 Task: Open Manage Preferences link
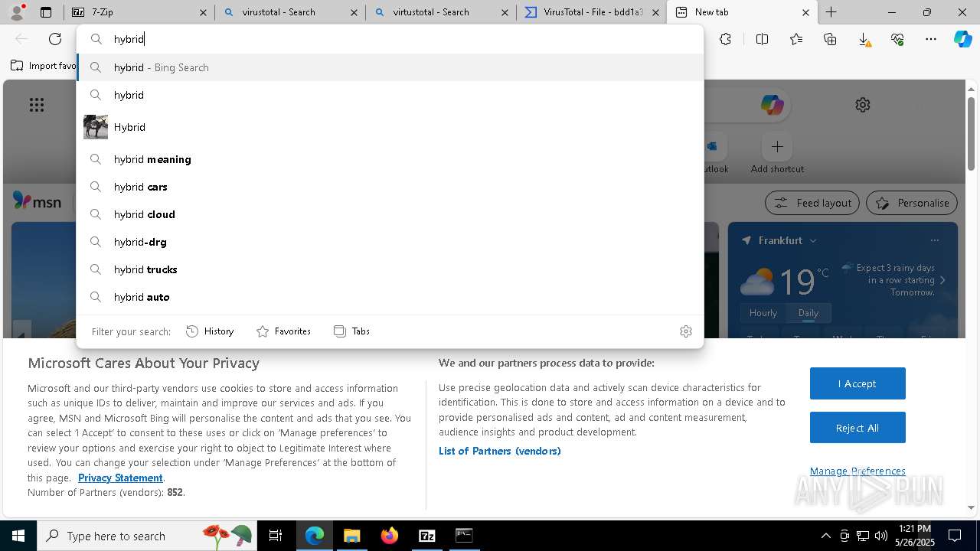point(857,471)
